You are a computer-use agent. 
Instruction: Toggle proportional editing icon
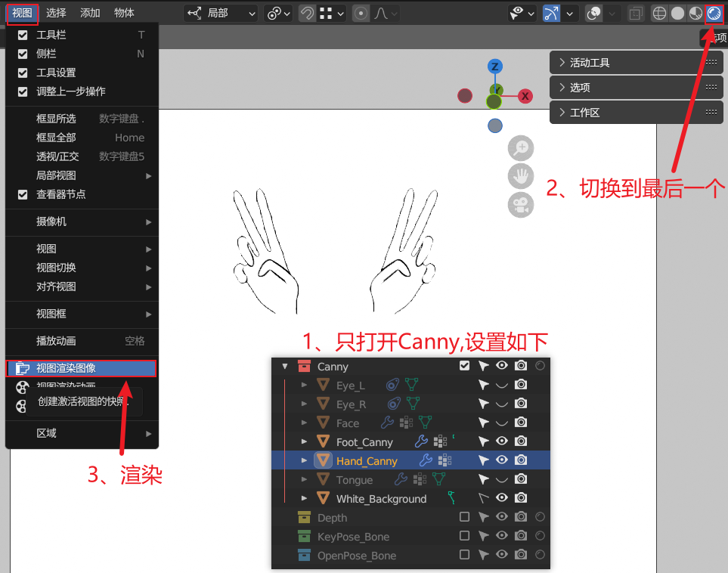[x=361, y=14]
